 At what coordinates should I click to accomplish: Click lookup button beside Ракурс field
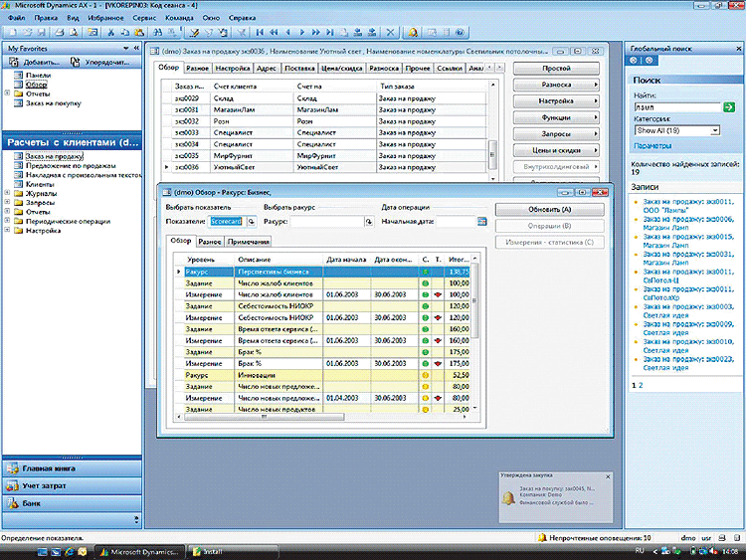click(x=369, y=221)
